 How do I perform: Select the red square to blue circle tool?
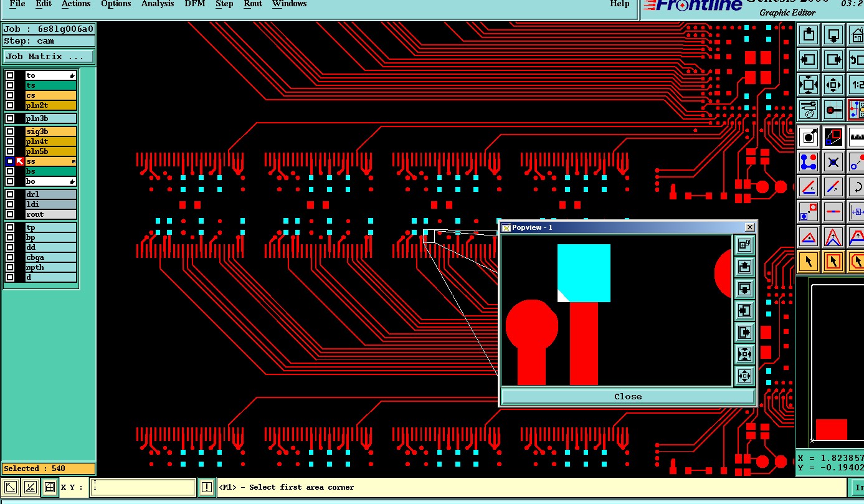tap(809, 212)
